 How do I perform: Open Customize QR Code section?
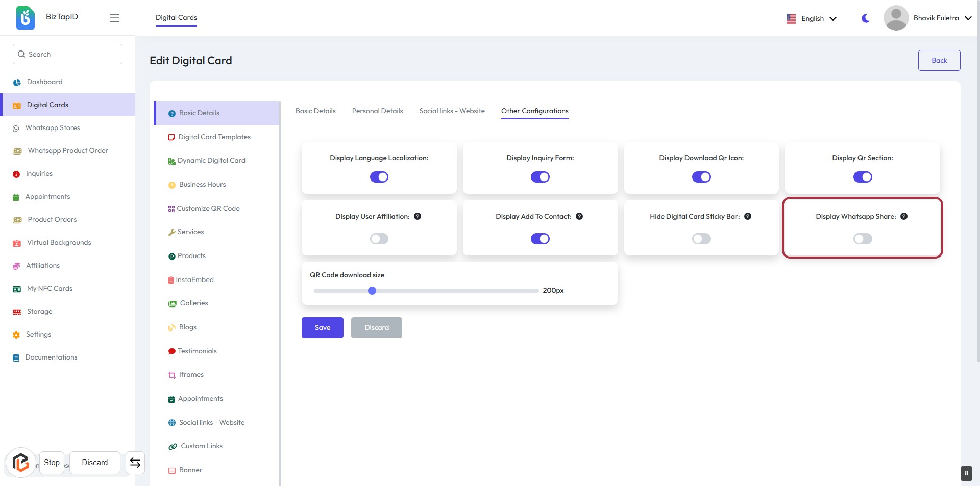208,208
